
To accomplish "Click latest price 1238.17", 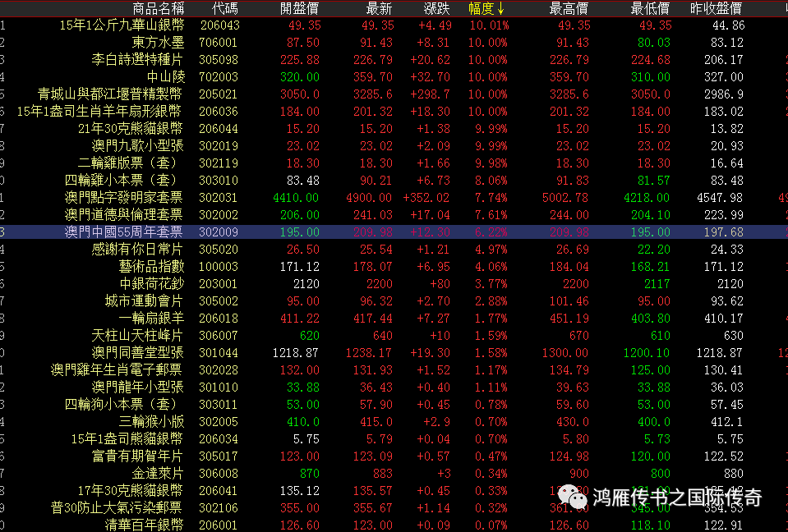I will [368, 353].
